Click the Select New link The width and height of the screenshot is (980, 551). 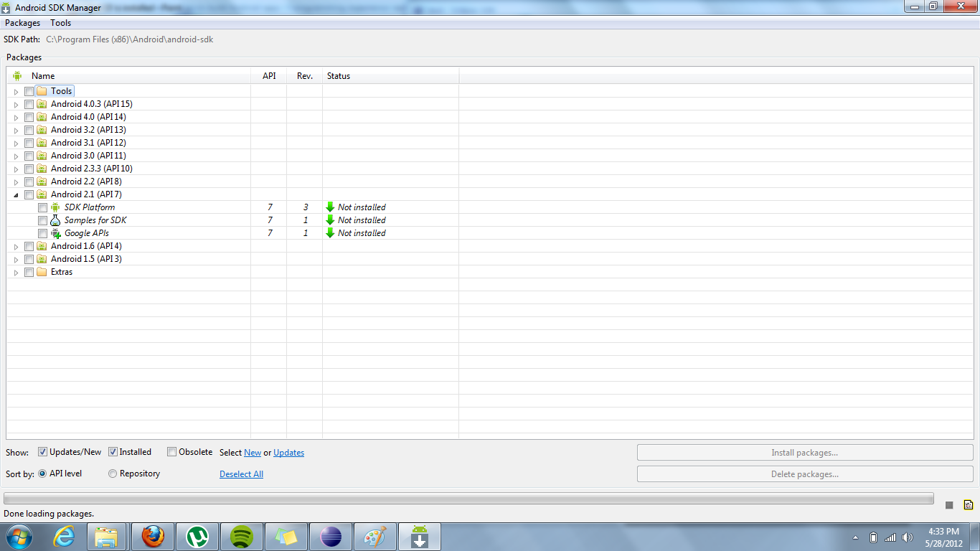(253, 453)
